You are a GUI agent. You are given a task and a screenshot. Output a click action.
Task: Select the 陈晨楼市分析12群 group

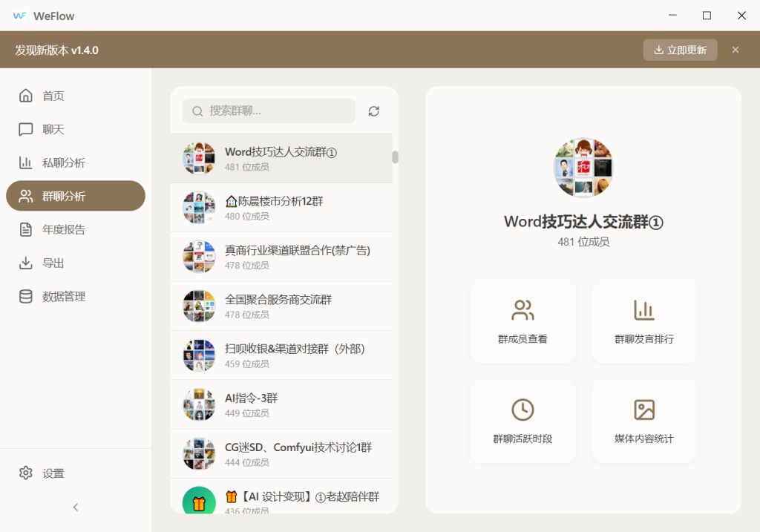point(281,208)
